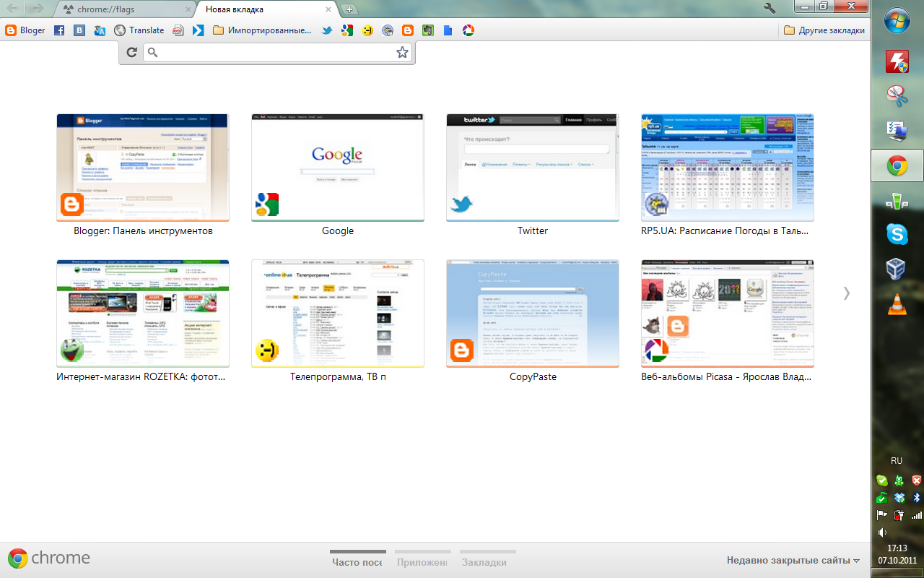Open the VKontakte bookmark icon
924x578 pixels.
[x=79, y=30]
